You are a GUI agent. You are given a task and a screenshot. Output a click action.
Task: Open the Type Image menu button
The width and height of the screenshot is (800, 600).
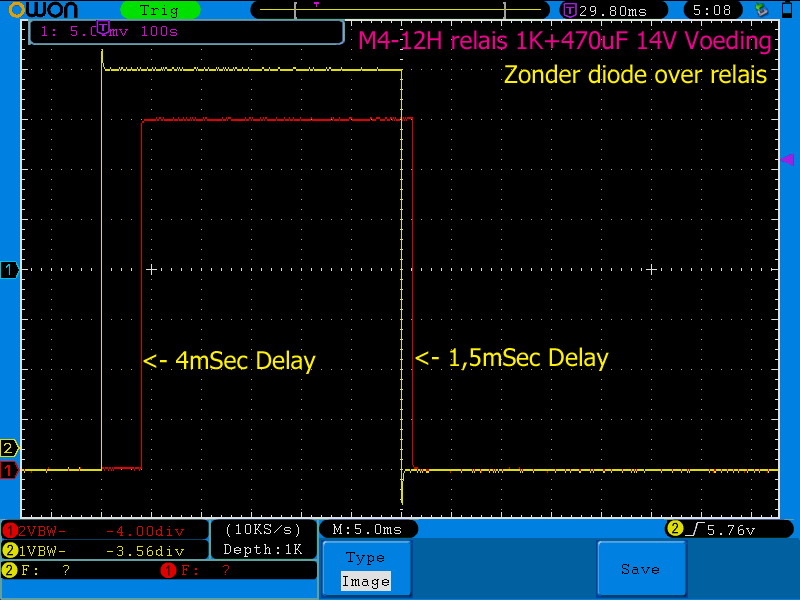(366, 568)
